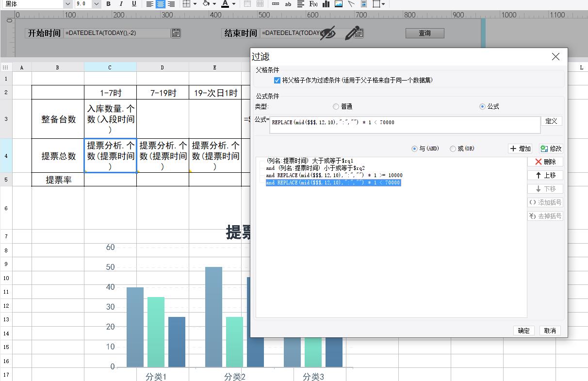
Task: Click the floating element frame icon
Action: coord(376,4)
